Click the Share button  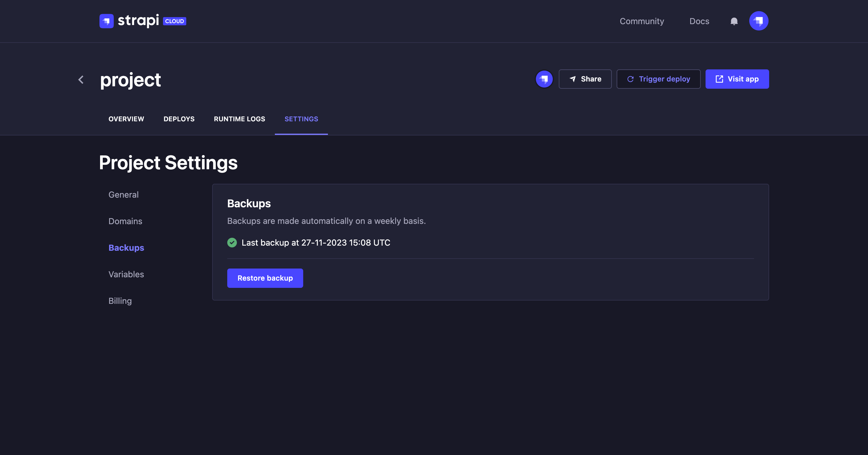[585, 79]
